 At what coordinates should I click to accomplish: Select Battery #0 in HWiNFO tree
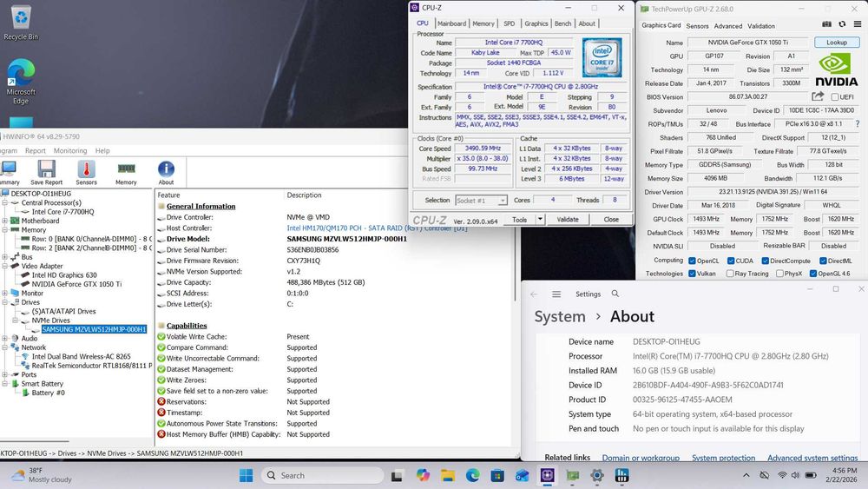[48, 393]
